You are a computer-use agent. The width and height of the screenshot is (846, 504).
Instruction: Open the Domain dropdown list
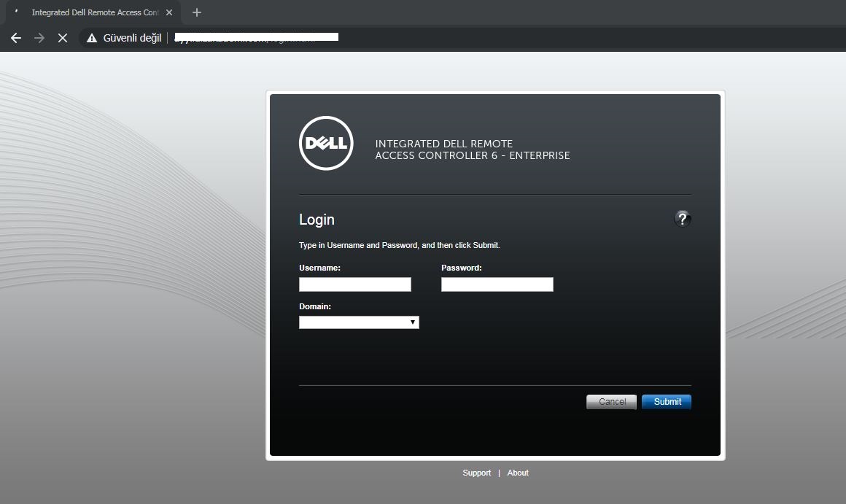tap(359, 322)
